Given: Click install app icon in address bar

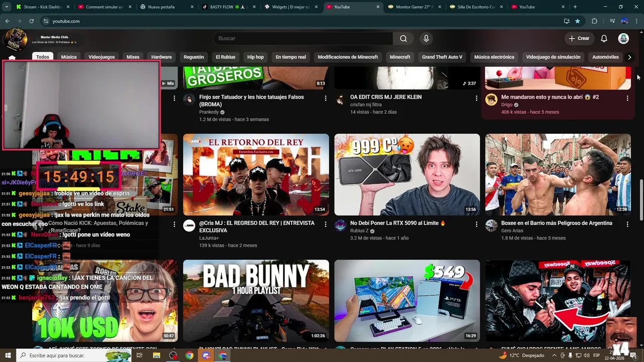Looking at the screenshot, I should [567, 21].
